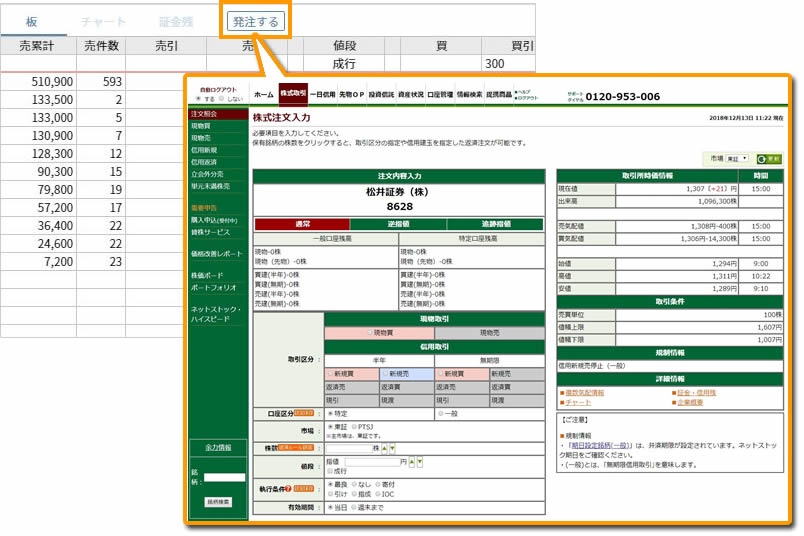Click the ログアウト link in header

pos(527,98)
